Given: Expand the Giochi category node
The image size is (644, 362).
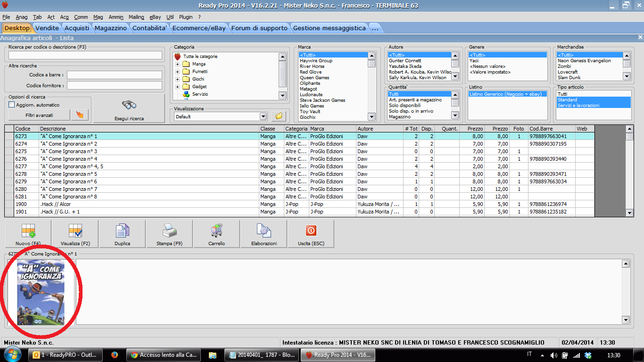Looking at the screenshot, I should click(x=178, y=79).
